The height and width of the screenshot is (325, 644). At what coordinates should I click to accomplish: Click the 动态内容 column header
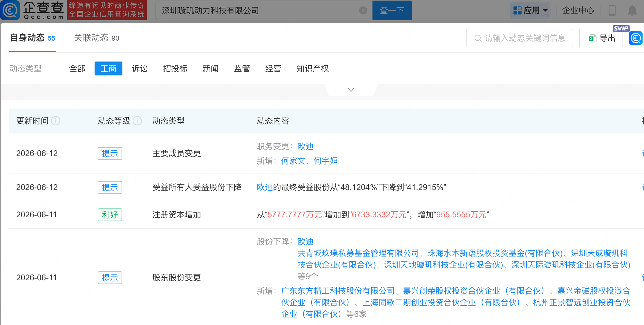coord(273,121)
